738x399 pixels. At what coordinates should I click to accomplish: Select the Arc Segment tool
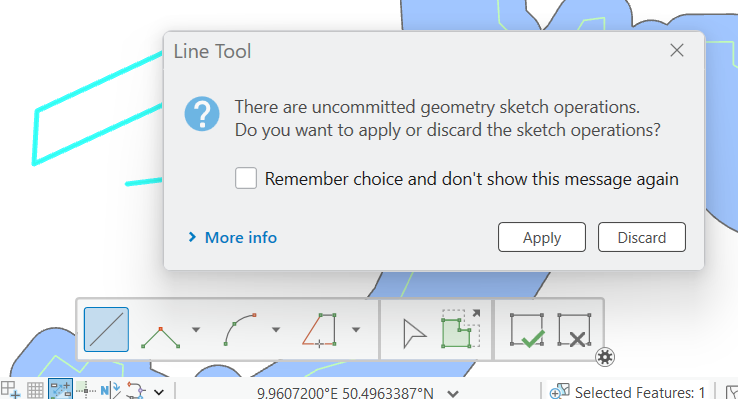click(240, 329)
